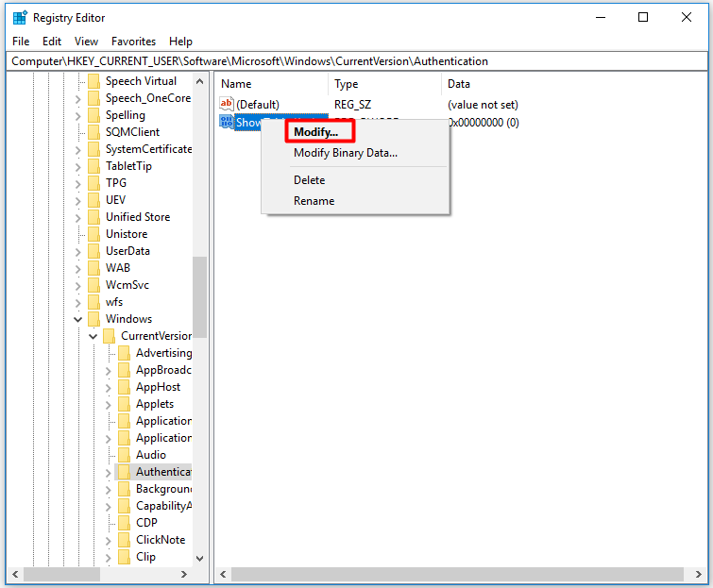Screen dimensions: 713x588
Task: Click the Speech Virtual folder icon
Action: (93, 81)
